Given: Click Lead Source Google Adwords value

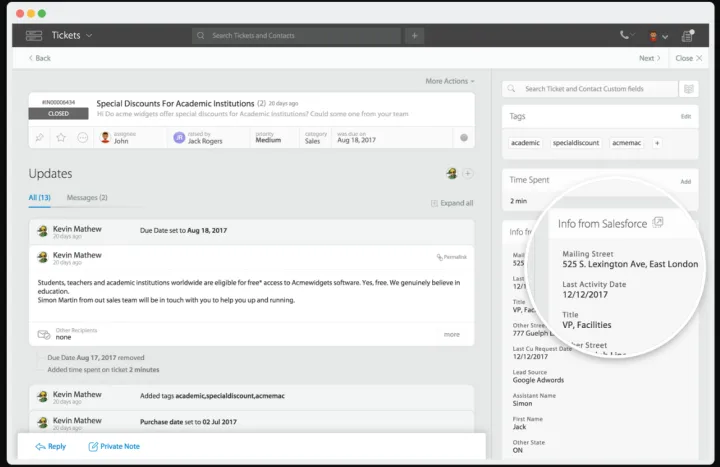Looking at the screenshot, I should tap(538, 380).
